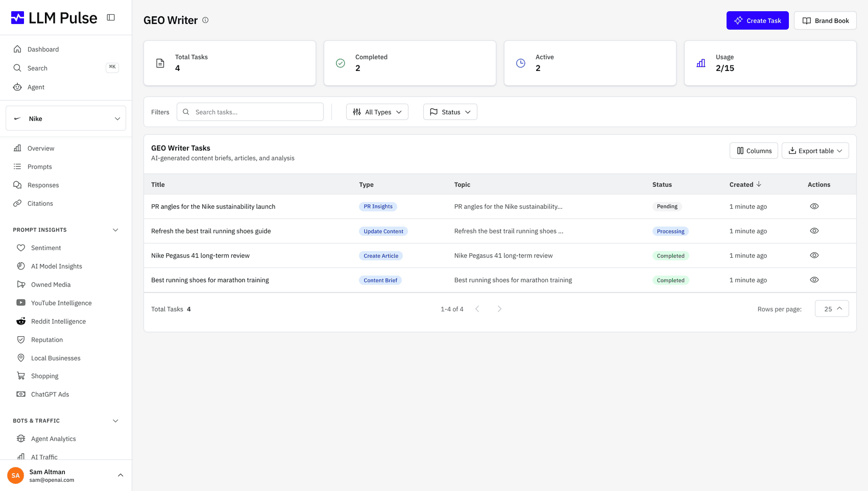Open the Status filter dropdown

[450, 112]
